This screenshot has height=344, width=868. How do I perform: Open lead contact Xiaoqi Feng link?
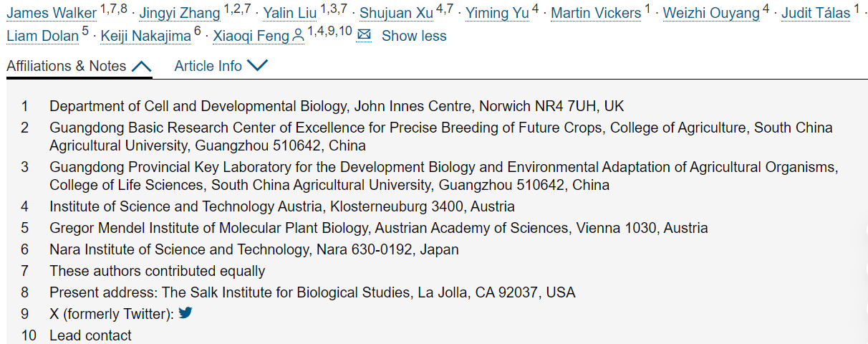[x=251, y=36]
